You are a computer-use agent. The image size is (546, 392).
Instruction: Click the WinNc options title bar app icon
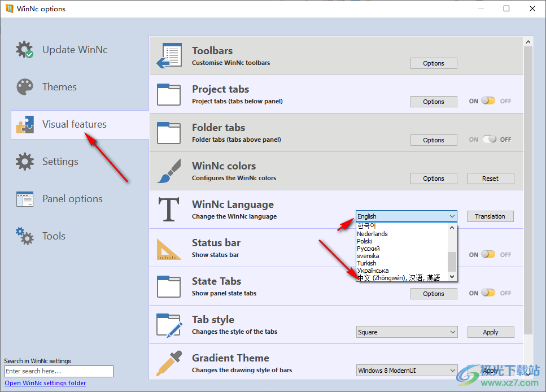(10, 8)
